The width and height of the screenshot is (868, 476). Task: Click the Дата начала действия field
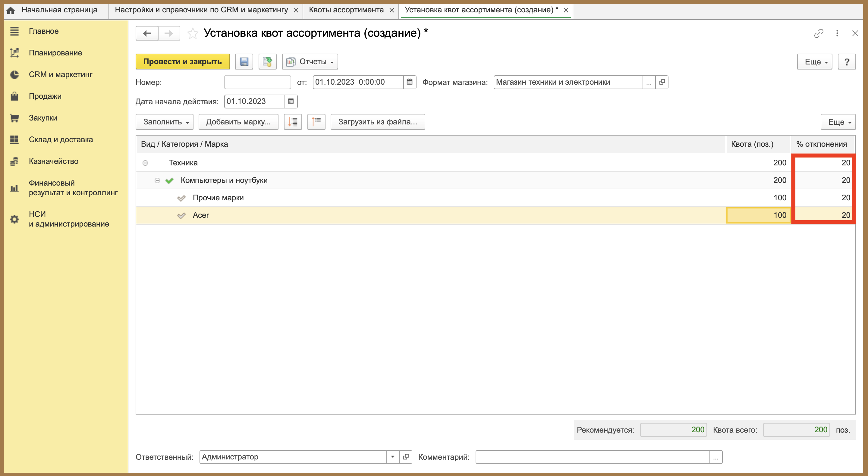click(254, 102)
